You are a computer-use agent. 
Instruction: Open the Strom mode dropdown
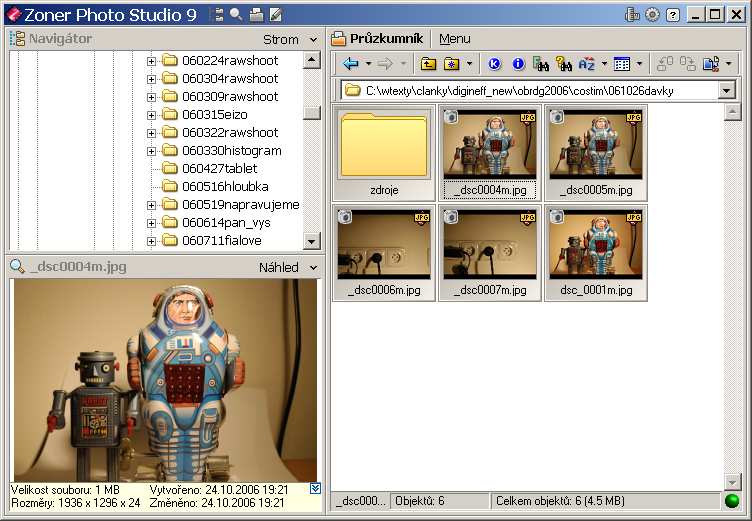[314, 39]
